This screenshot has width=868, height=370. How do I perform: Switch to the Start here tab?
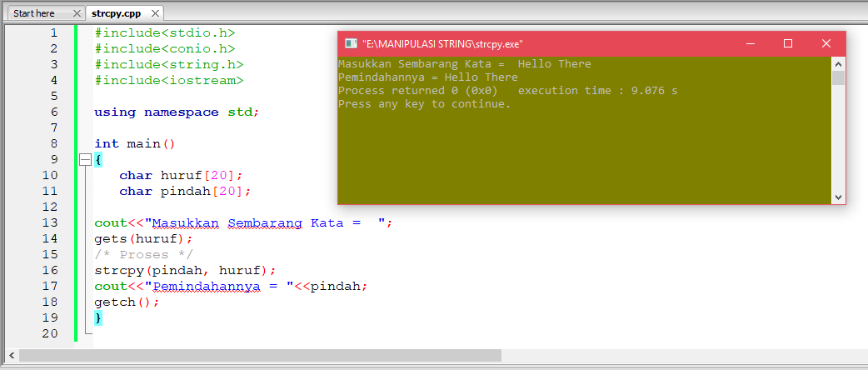(34, 13)
